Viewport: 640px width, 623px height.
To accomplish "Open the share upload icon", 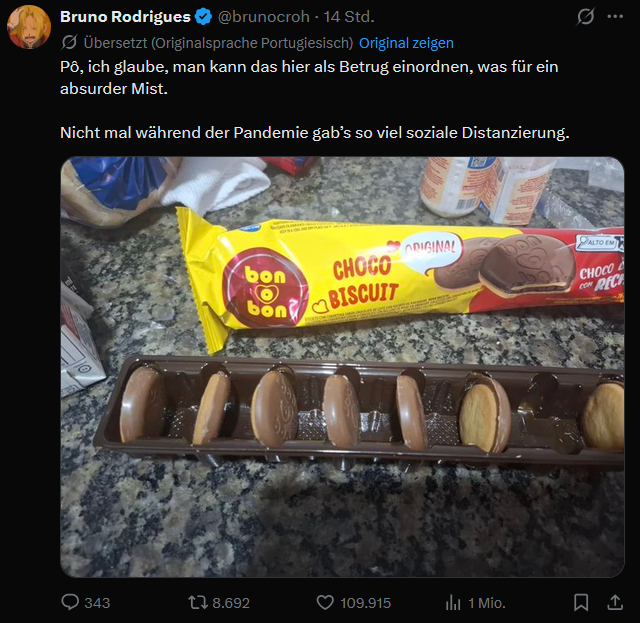I will 615,602.
